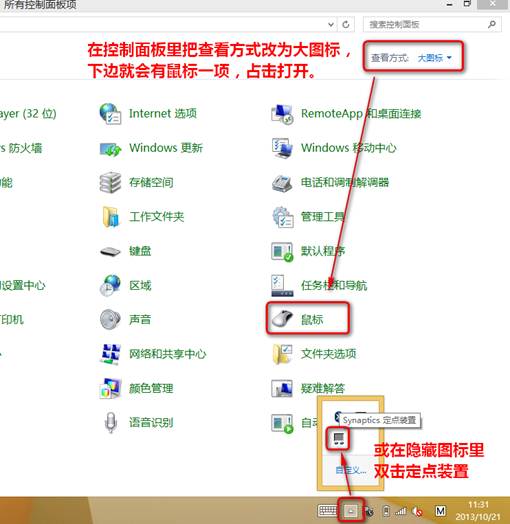Open the 区域 link
The image size is (510, 524).
point(140,285)
